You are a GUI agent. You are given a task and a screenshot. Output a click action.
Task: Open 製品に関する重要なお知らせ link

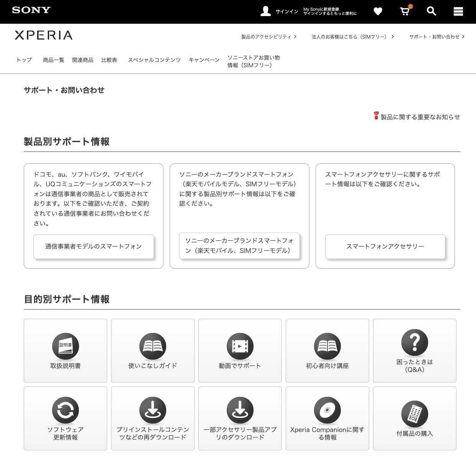pos(420,117)
